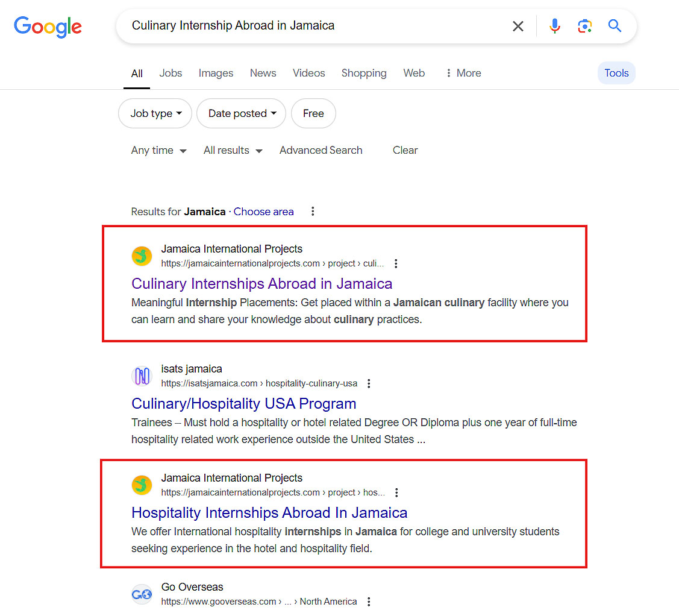Toggle the Free filter chip
This screenshot has height=616, width=679.
click(313, 113)
